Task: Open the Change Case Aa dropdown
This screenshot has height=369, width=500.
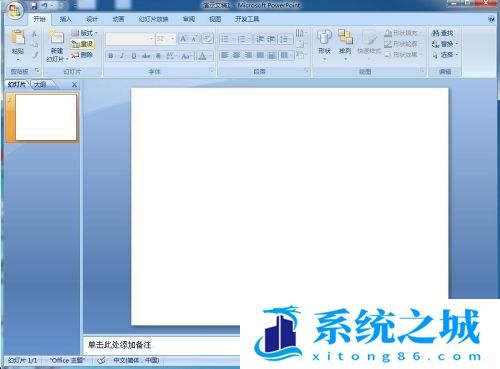Action: pos(186,56)
